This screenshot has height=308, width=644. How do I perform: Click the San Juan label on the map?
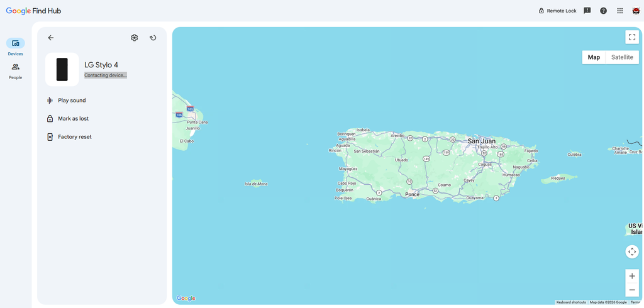point(482,141)
